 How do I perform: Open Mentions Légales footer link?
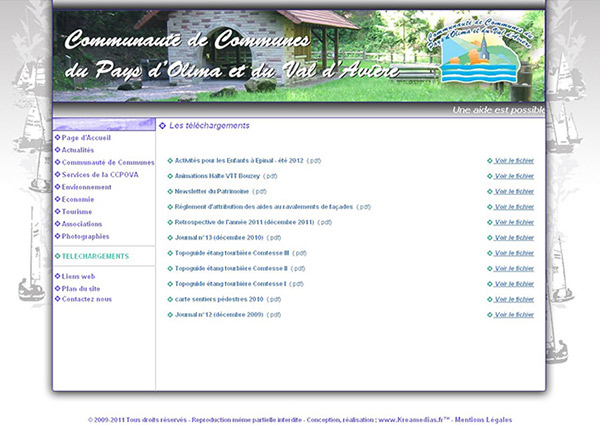coord(483,420)
